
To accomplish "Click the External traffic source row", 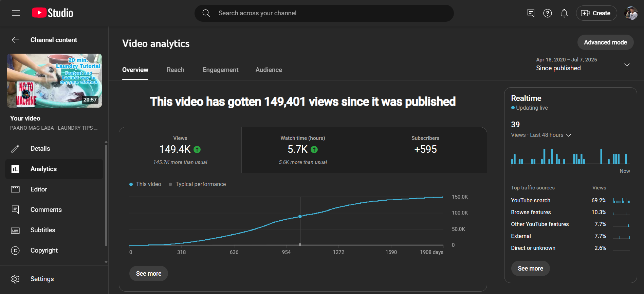I will [x=570, y=236].
